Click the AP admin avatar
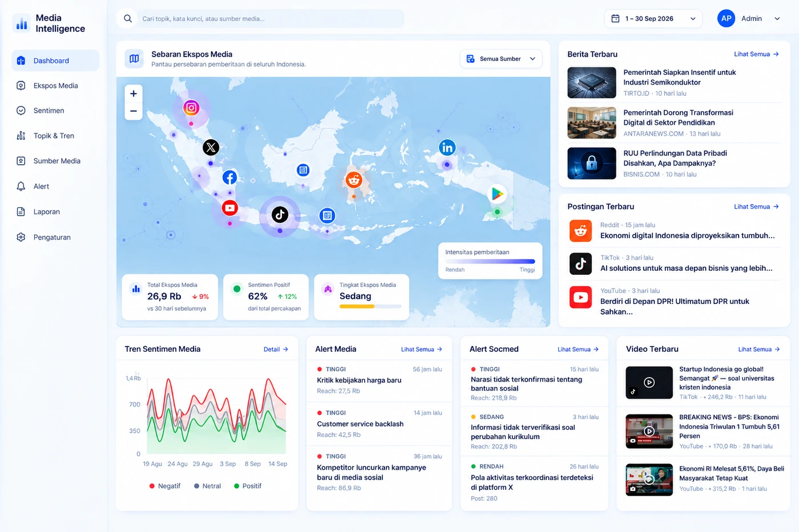 726,18
